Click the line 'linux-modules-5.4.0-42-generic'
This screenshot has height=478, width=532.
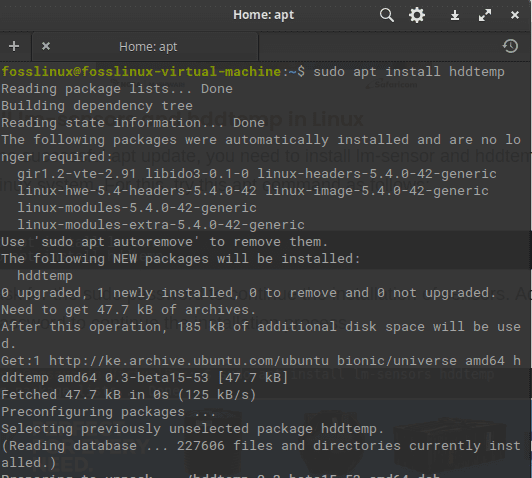click(137, 208)
